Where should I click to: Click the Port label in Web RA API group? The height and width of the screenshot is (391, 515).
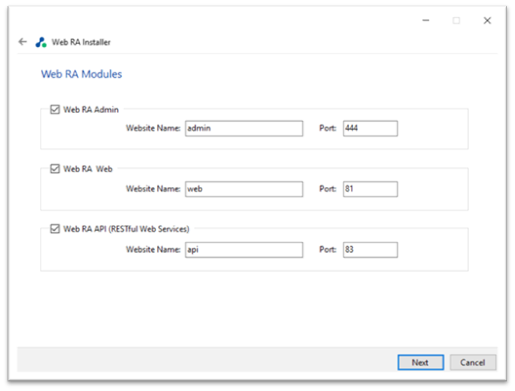(328, 250)
